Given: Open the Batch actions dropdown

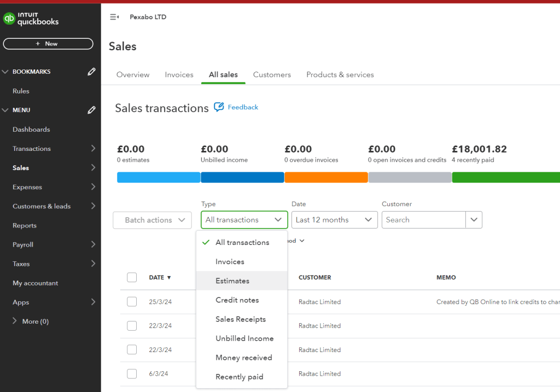Looking at the screenshot, I should point(152,220).
